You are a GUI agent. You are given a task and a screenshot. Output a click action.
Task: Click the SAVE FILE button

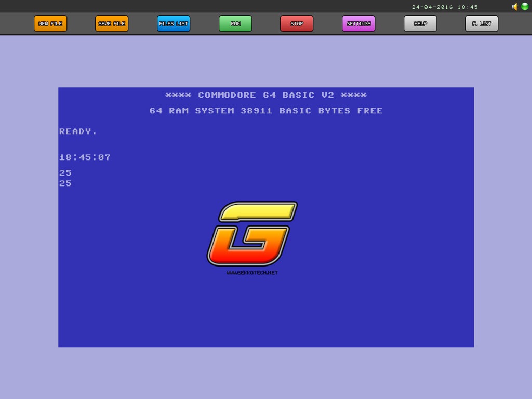(x=112, y=23)
